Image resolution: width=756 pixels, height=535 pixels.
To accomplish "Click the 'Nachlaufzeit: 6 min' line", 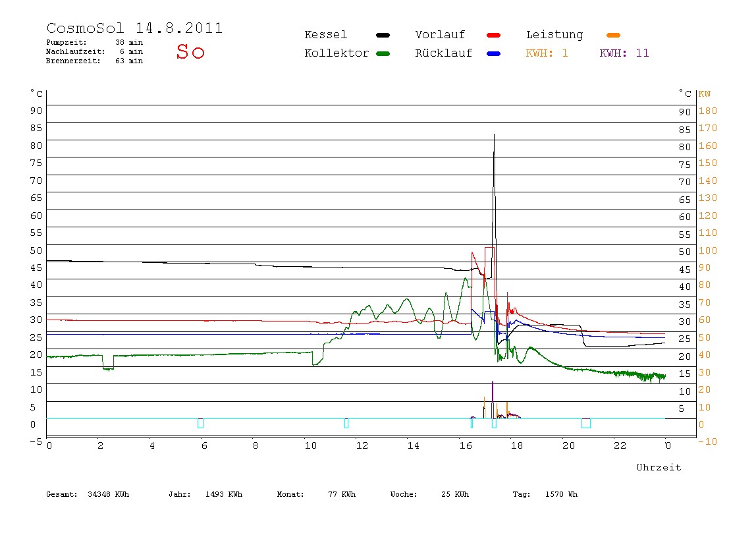I will click(95, 51).
